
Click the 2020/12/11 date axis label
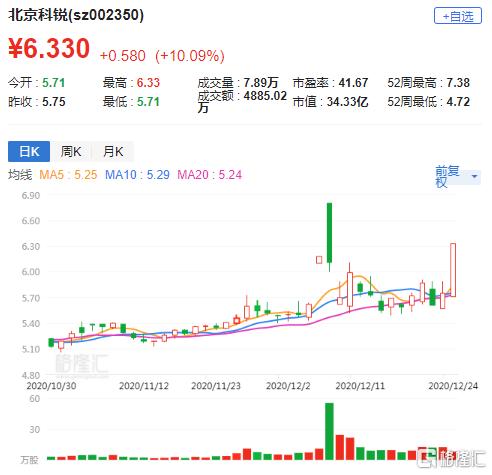coord(360,386)
